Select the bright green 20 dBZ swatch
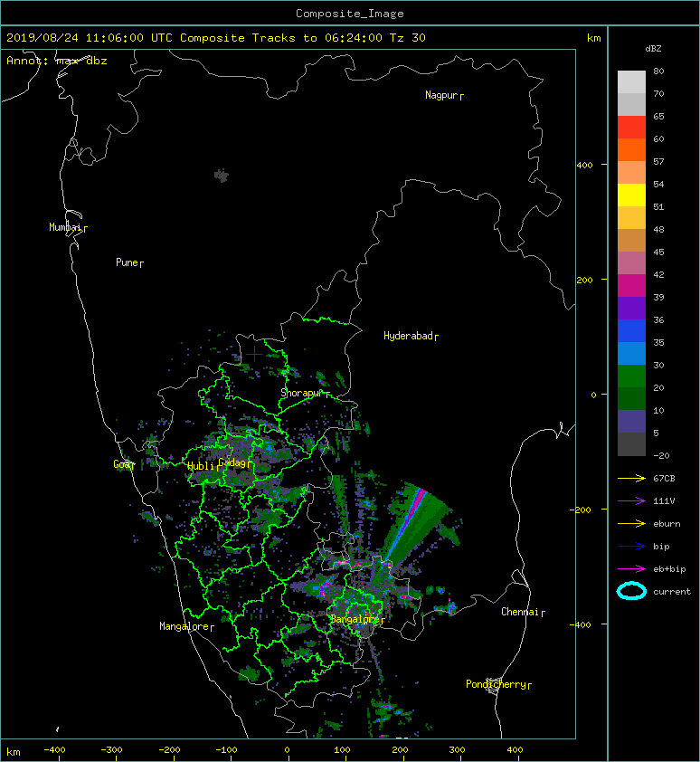 click(631, 376)
